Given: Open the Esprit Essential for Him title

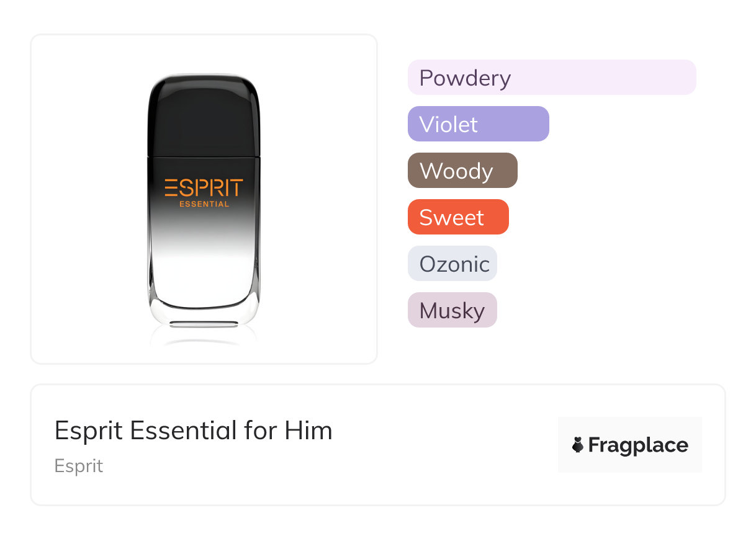Looking at the screenshot, I should 194,431.
